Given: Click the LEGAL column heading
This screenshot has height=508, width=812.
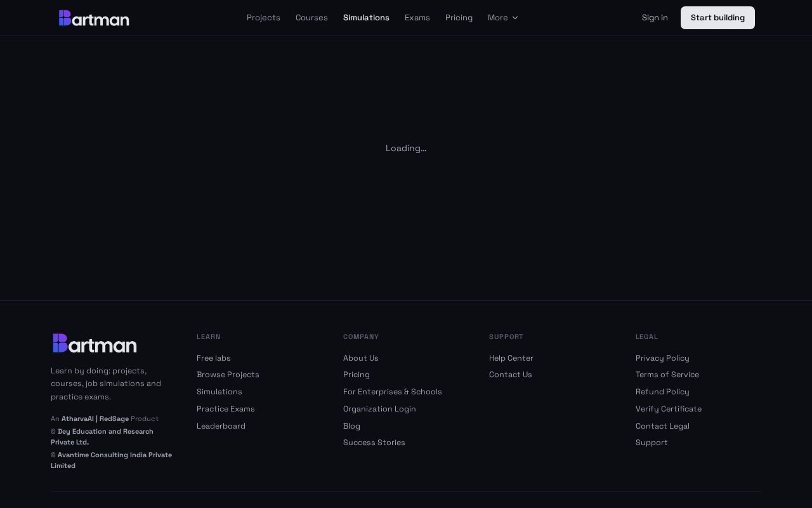Looking at the screenshot, I should 646,337.
